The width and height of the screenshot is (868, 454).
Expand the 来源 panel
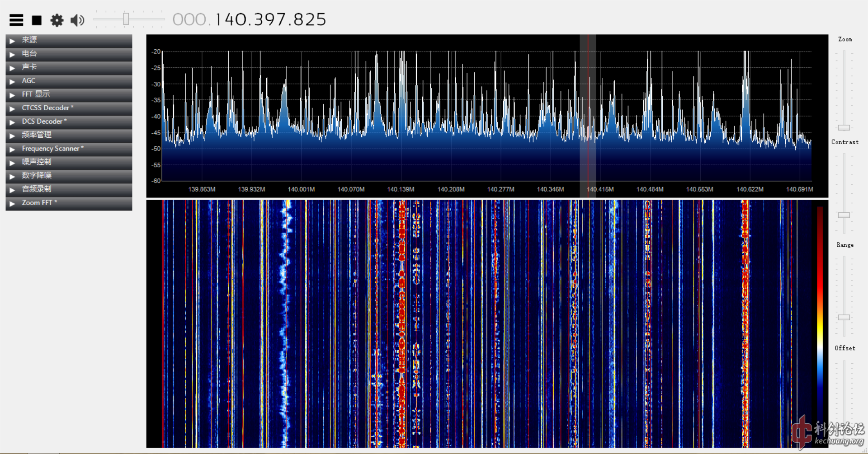pos(69,40)
